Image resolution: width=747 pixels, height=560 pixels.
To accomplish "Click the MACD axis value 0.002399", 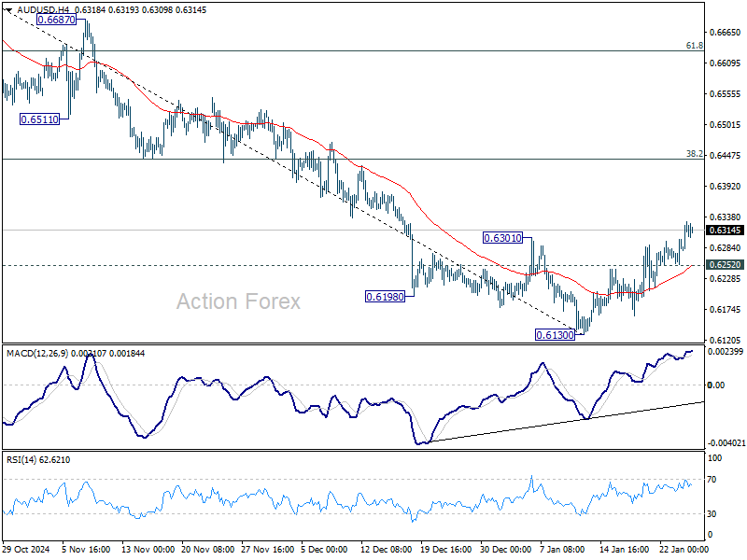I will click(726, 352).
